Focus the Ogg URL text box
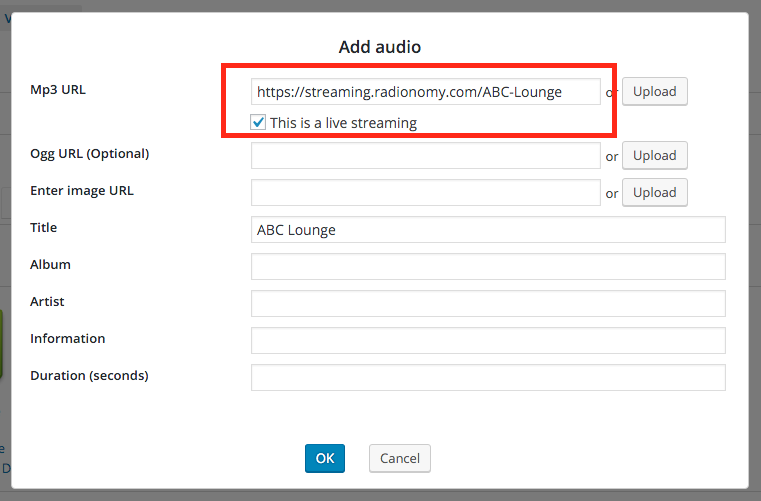Viewport: 761px width, 501px height. (x=425, y=156)
